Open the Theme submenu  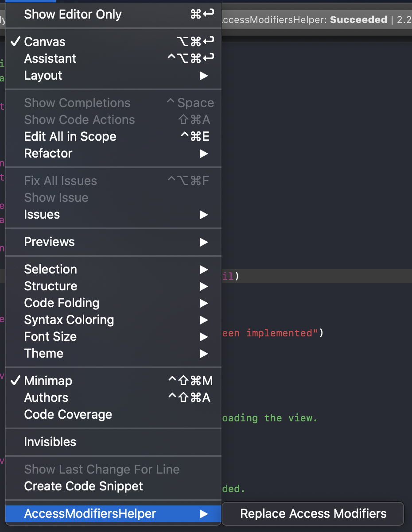pos(43,353)
